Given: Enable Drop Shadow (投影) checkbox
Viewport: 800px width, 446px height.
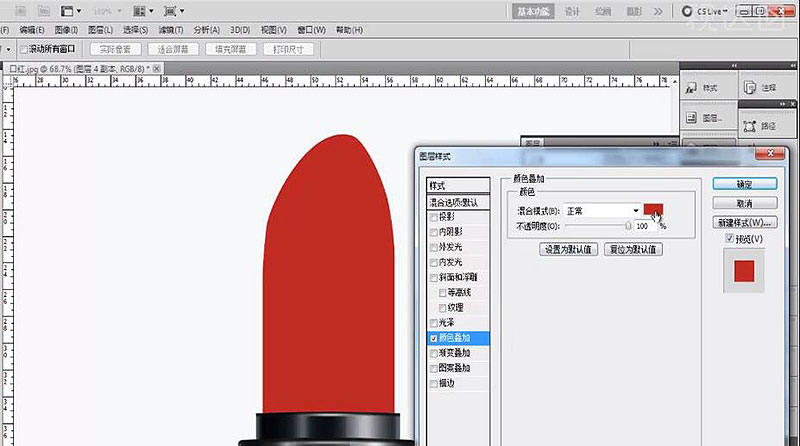Looking at the screenshot, I should (x=434, y=217).
